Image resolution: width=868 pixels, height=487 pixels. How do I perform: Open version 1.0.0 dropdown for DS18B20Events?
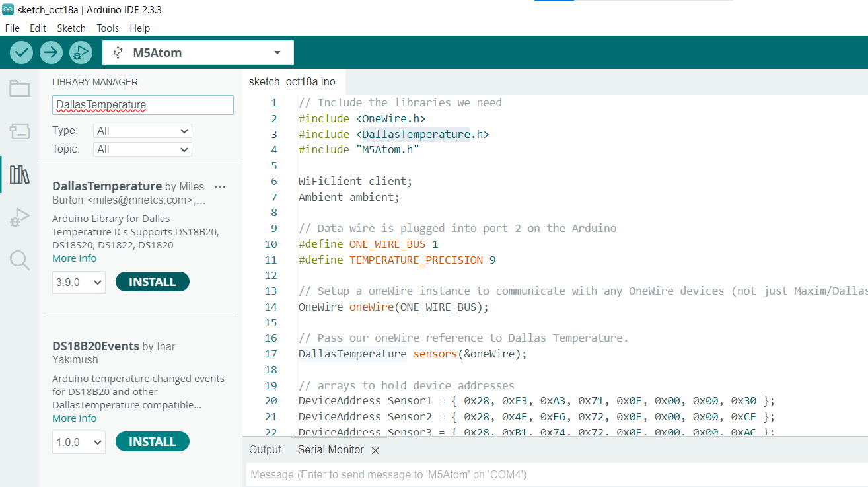coord(79,442)
